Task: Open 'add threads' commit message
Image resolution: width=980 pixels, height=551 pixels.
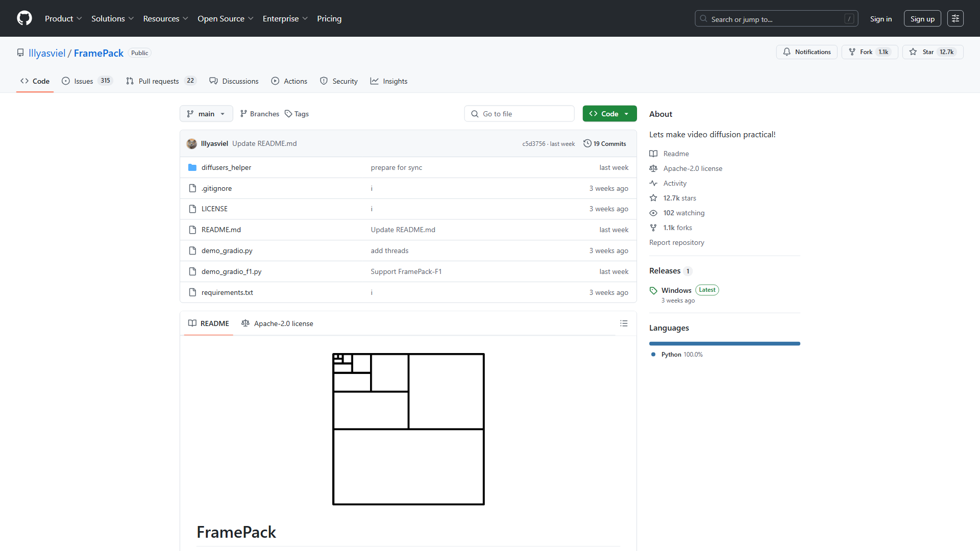Action: (x=390, y=251)
